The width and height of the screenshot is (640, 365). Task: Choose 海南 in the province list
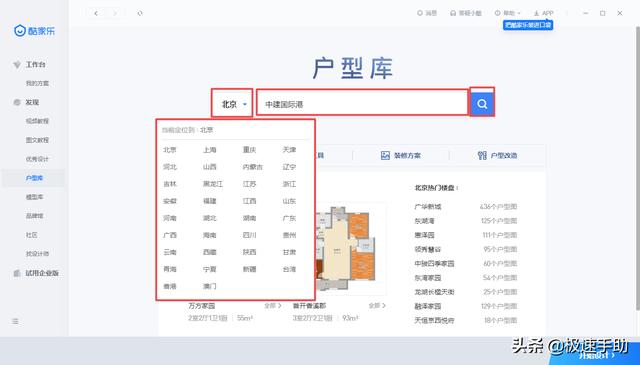210,235
